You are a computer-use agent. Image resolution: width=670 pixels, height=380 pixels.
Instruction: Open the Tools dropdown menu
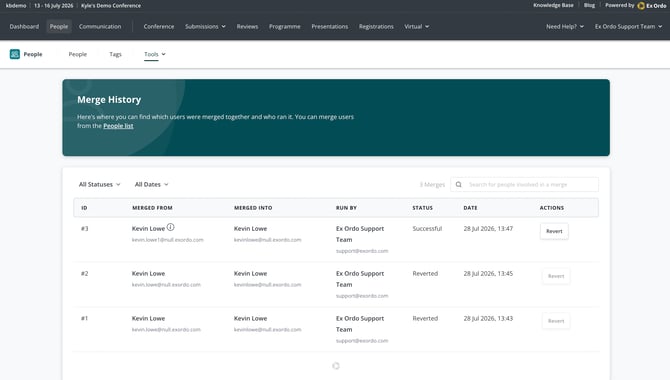click(155, 54)
